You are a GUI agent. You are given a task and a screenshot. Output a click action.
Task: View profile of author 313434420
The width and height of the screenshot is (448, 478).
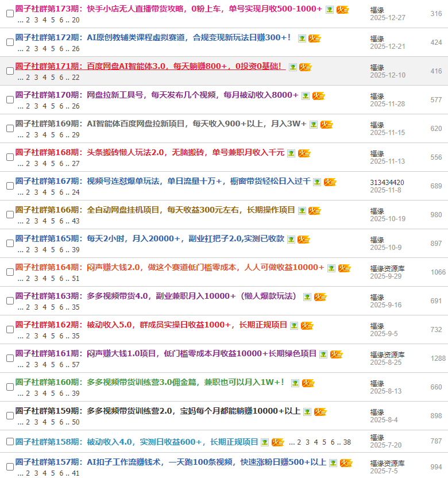click(387, 182)
